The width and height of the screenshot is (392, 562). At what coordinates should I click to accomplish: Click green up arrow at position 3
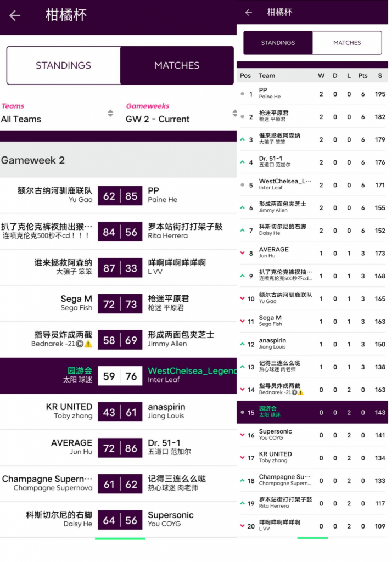pos(243,139)
